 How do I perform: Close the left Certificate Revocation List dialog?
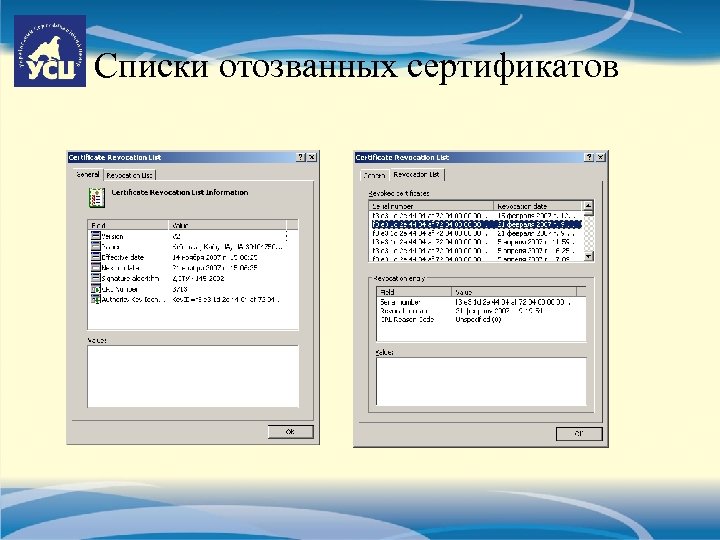(x=312, y=158)
